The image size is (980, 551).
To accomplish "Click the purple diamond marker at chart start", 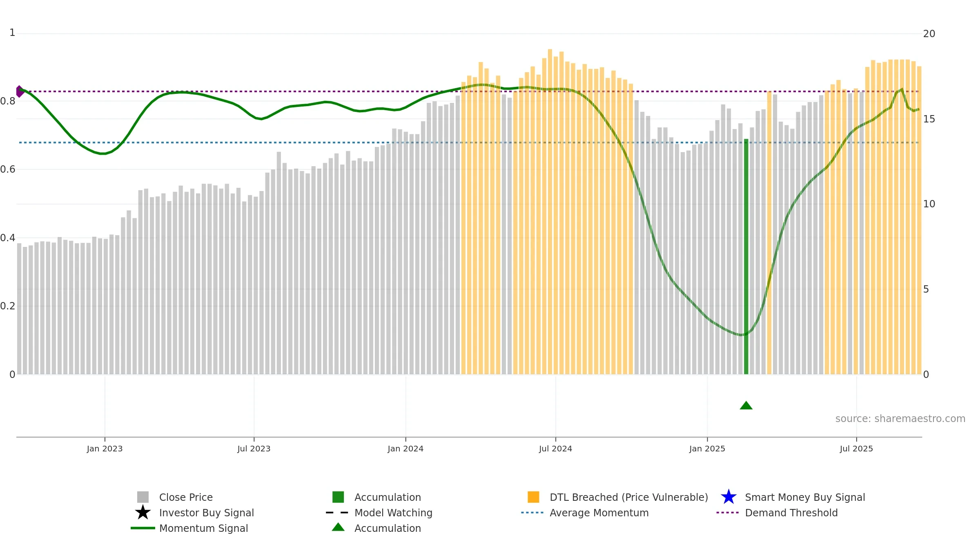I will (19, 91).
